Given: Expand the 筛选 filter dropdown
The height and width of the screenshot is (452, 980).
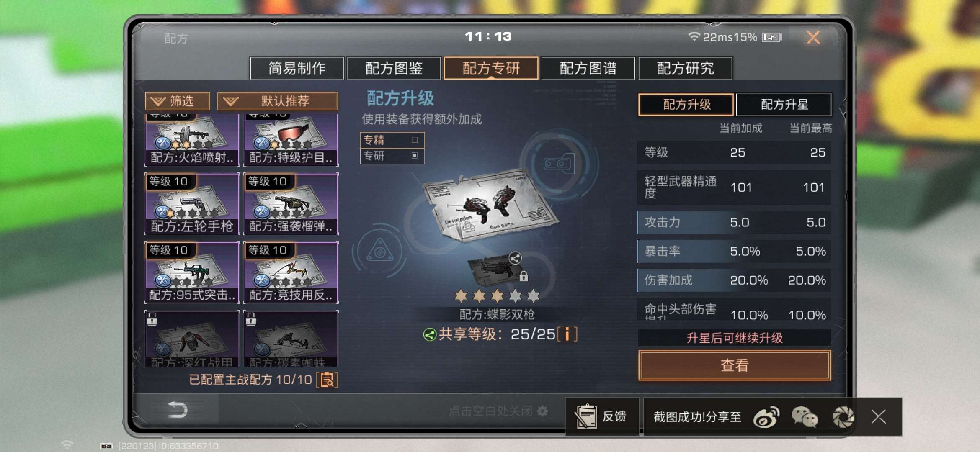Looking at the screenshot, I should pyautogui.click(x=178, y=101).
